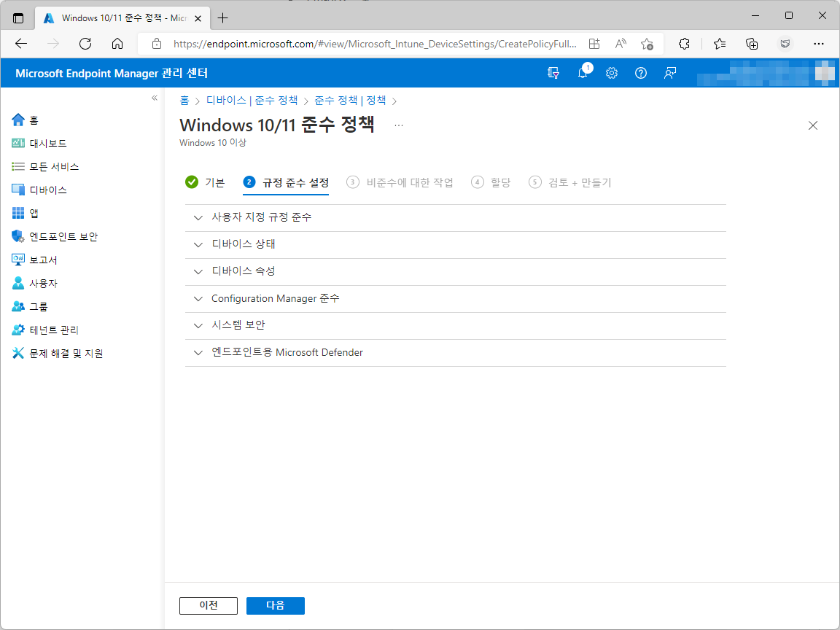Click the 이전 button
This screenshot has width=840, height=630.
(x=209, y=605)
